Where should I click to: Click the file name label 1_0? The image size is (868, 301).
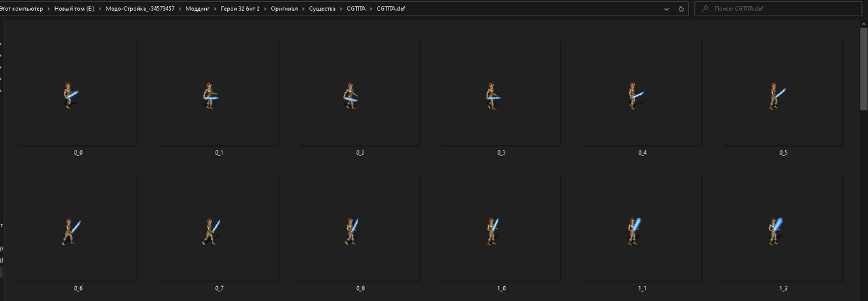point(501,289)
